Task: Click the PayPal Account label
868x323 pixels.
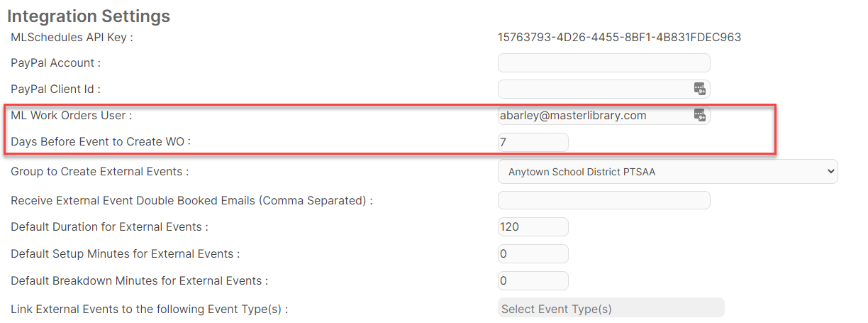Action: click(56, 62)
